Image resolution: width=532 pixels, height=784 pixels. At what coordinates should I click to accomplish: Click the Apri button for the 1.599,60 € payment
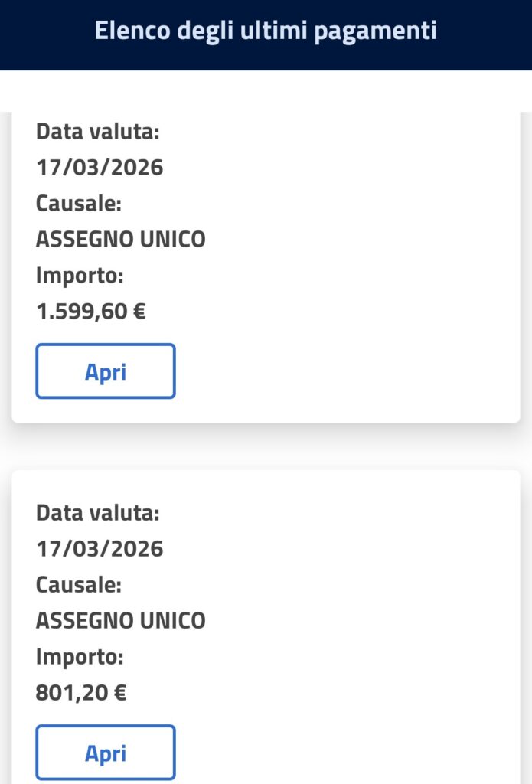(x=105, y=371)
